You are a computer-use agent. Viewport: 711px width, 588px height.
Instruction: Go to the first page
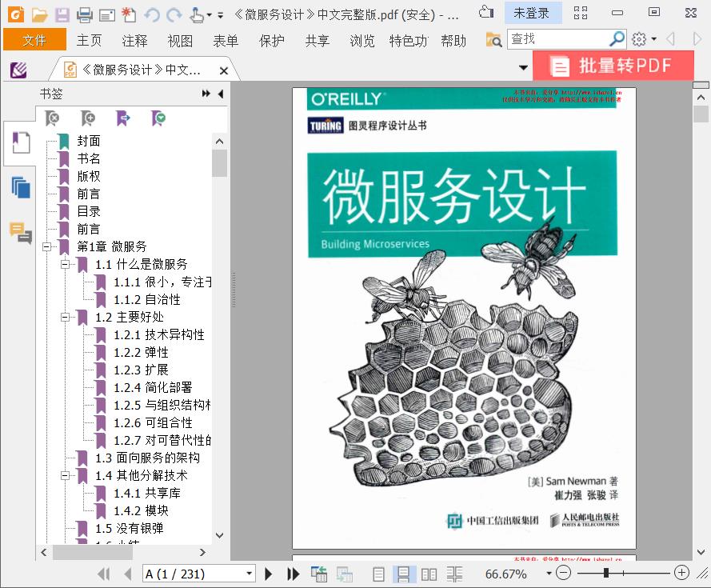(x=104, y=574)
